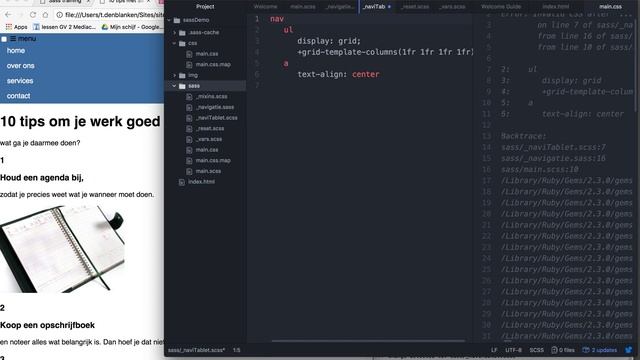
Task: Switch to the main.css tab in right pane
Action: pos(610,7)
